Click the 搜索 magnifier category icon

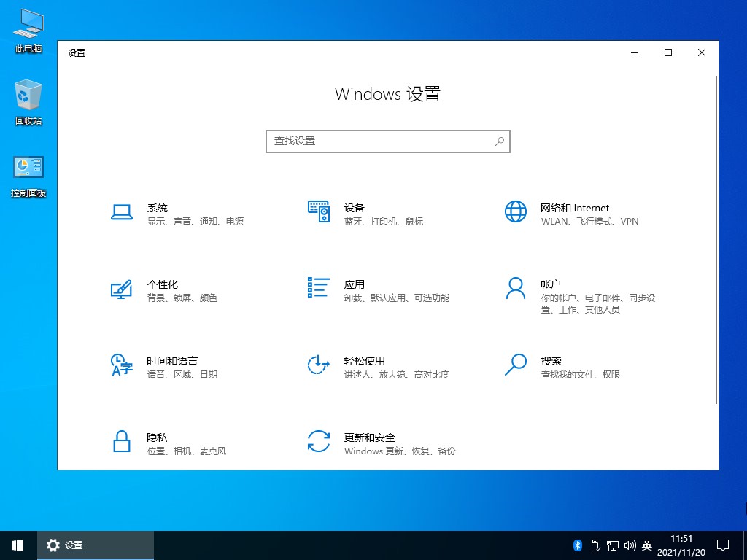pyautogui.click(x=515, y=365)
